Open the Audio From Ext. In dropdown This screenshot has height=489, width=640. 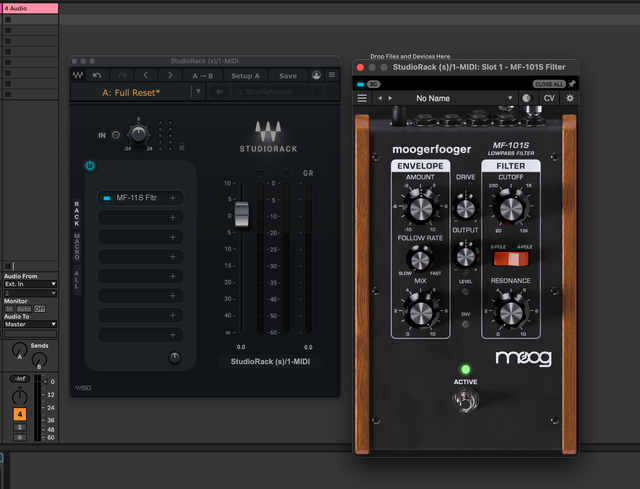(30, 284)
